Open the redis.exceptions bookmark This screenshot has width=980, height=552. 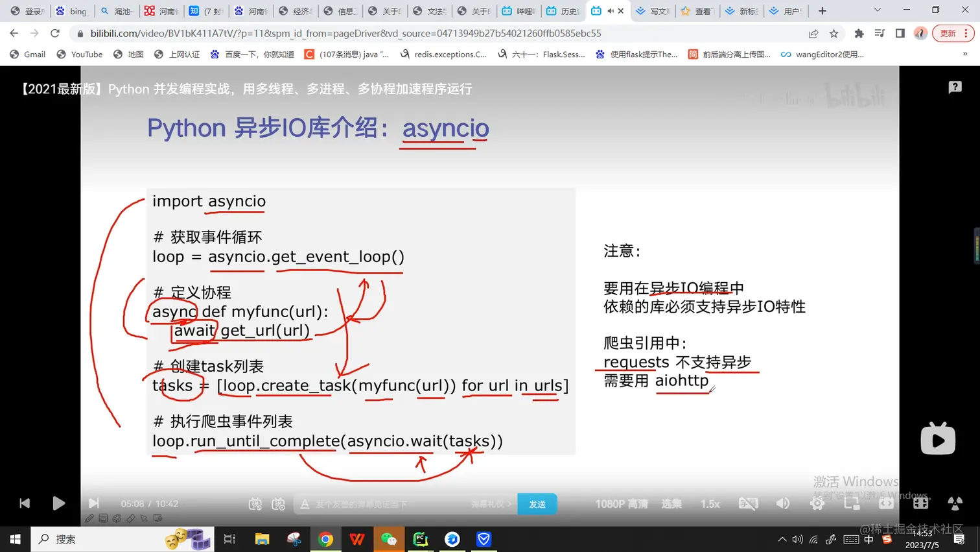(444, 54)
